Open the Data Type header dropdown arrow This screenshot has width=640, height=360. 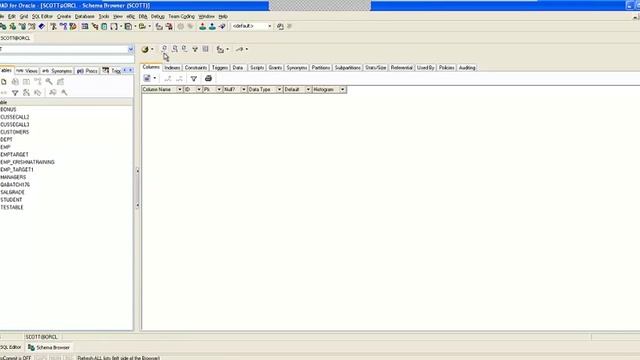click(x=279, y=89)
